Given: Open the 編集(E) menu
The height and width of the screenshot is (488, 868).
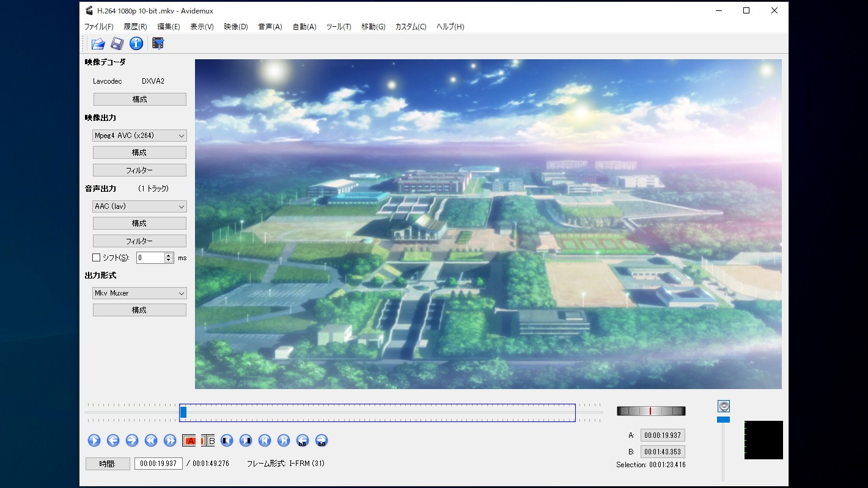Looking at the screenshot, I should point(169,27).
